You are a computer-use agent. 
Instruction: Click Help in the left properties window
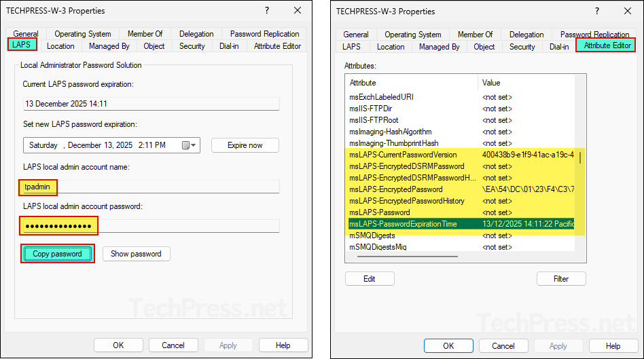[x=283, y=345]
